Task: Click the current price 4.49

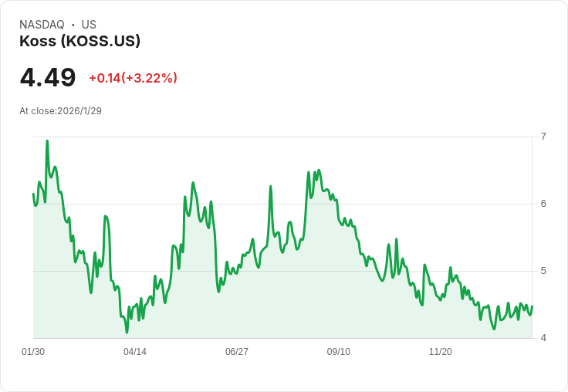Action: click(48, 77)
